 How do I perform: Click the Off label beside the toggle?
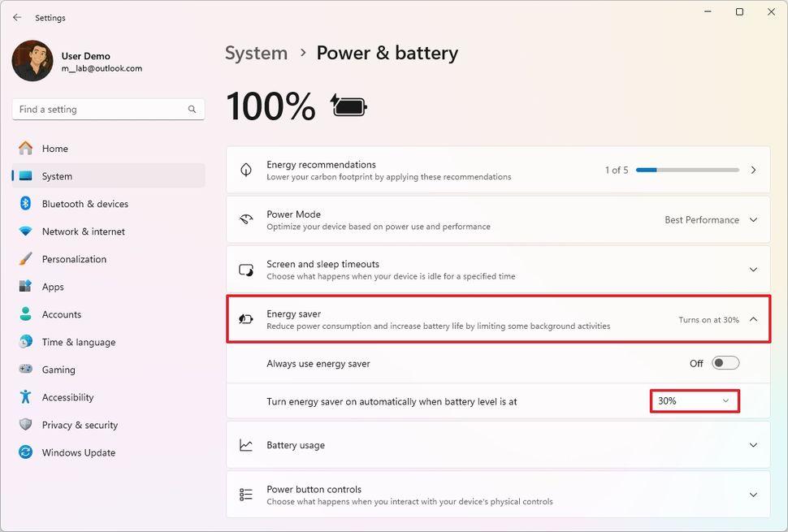pos(696,363)
